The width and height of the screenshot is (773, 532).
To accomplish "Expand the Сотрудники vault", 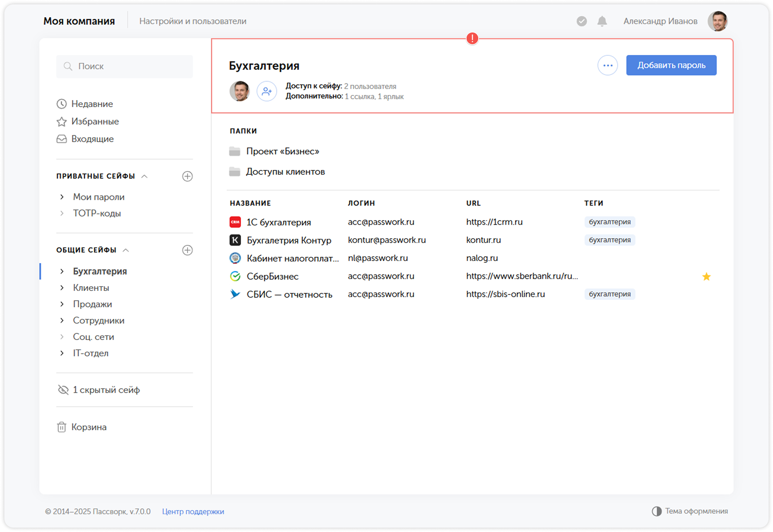I will pyautogui.click(x=62, y=320).
